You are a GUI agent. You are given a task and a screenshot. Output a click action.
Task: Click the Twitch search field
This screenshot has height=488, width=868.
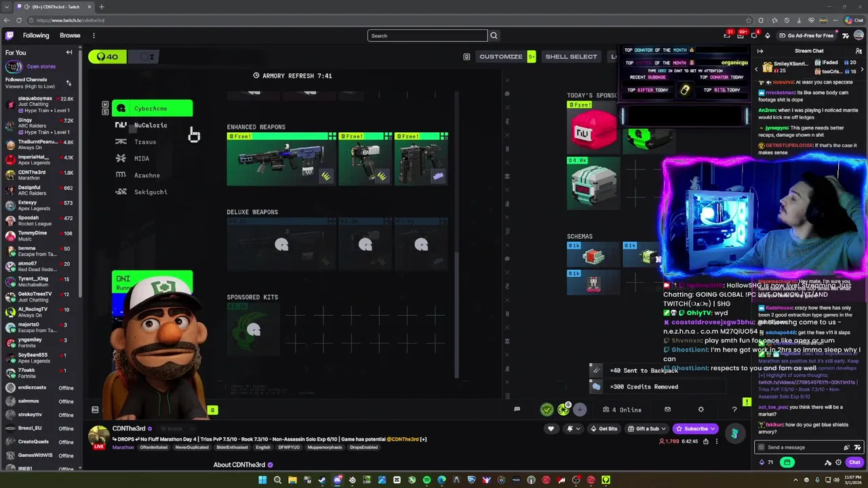[427, 35]
